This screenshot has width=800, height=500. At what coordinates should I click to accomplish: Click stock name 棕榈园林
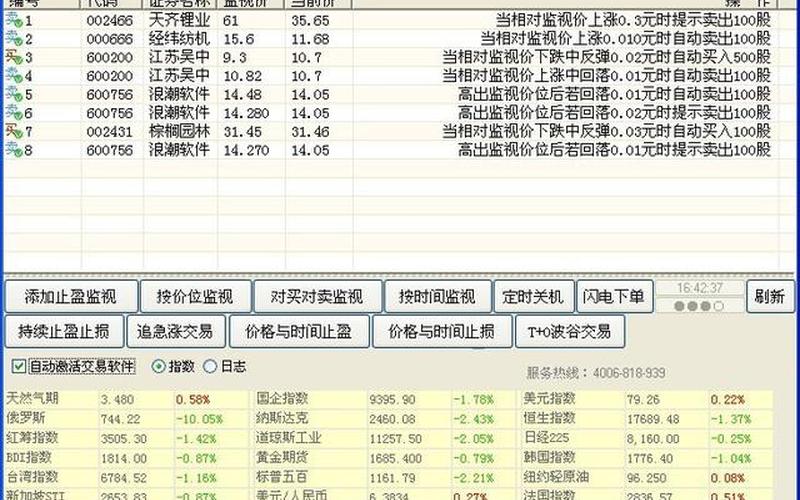(179, 132)
